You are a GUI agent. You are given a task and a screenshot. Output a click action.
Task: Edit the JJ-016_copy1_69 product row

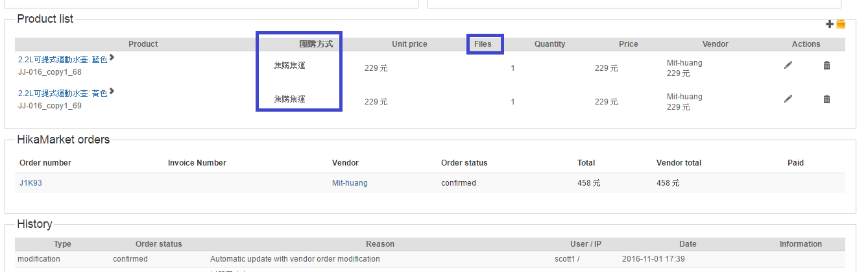pos(788,99)
